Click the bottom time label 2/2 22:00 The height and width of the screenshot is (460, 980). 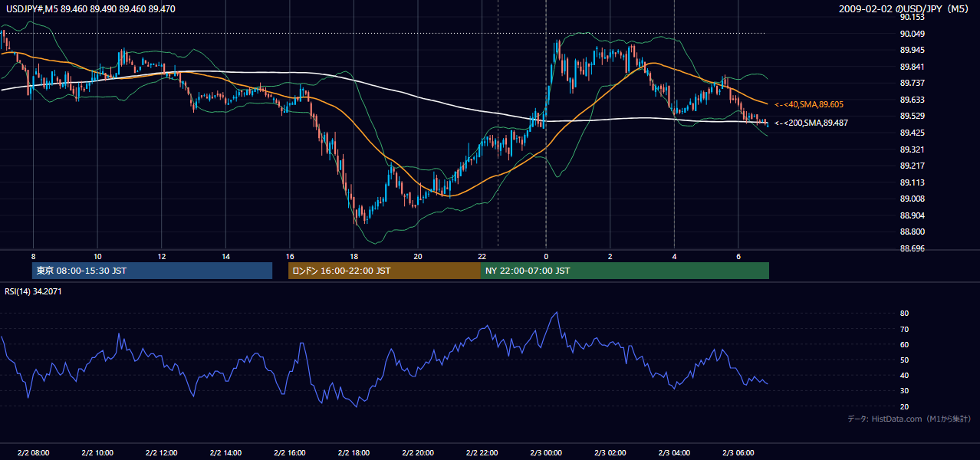[x=482, y=452]
